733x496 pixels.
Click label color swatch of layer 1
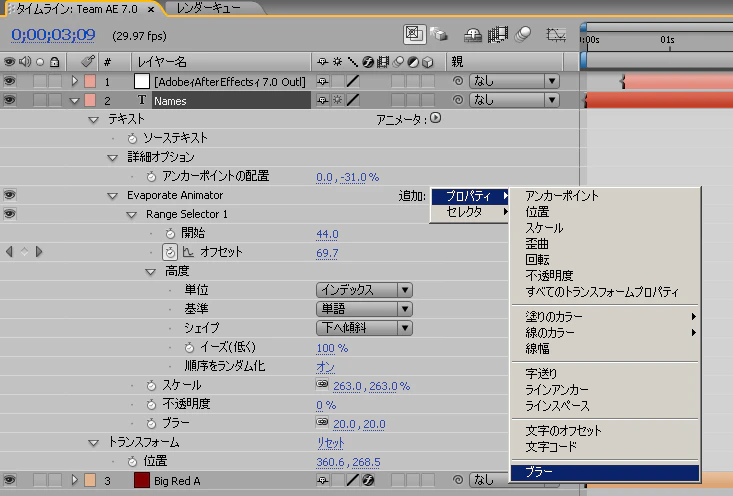90,81
